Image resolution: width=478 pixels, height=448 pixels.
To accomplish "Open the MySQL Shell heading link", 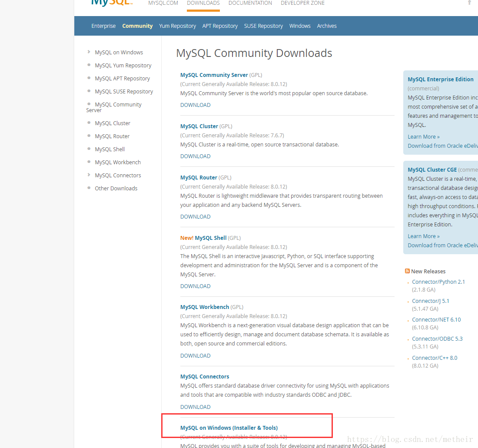I will [211, 238].
